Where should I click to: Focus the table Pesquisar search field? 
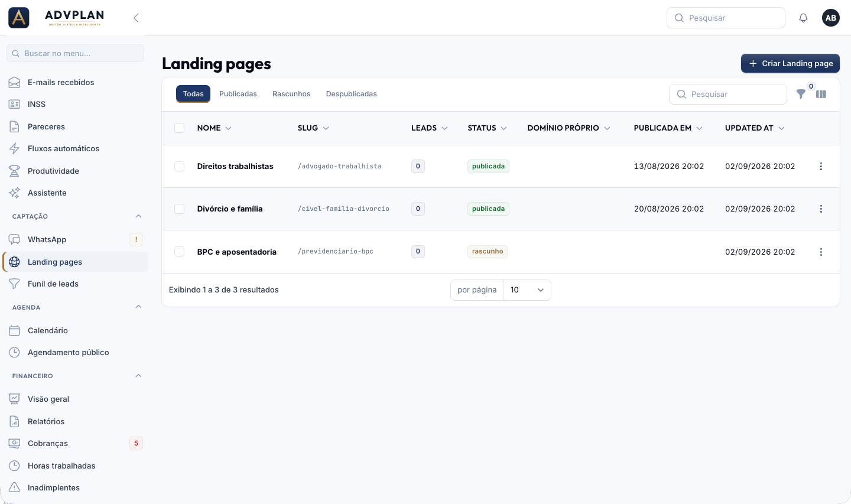click(728, 94)
